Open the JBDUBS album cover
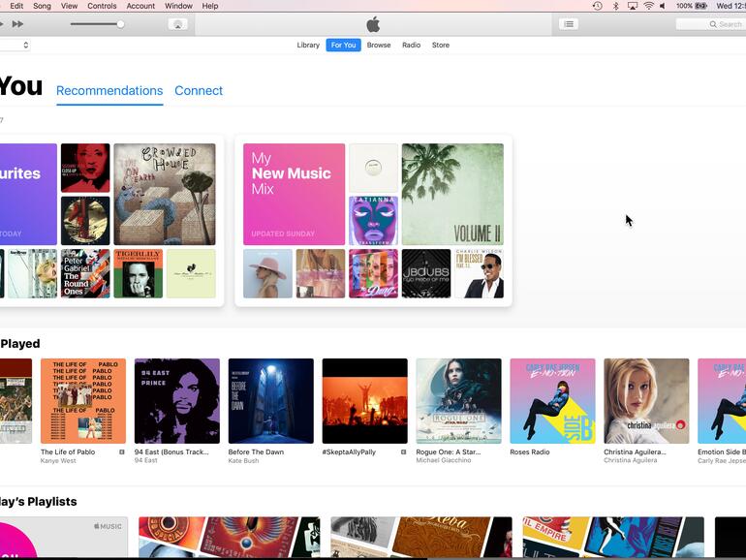 click(x=426, y=273)
